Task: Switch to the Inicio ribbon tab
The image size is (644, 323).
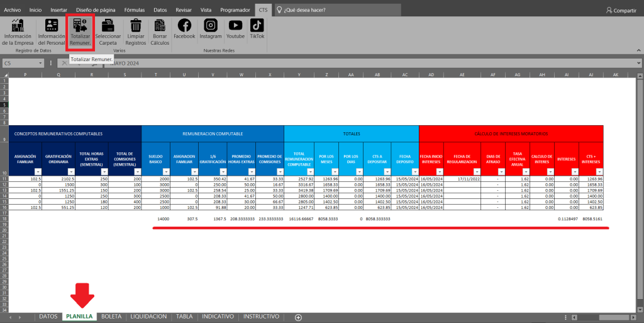Action: 35,10
